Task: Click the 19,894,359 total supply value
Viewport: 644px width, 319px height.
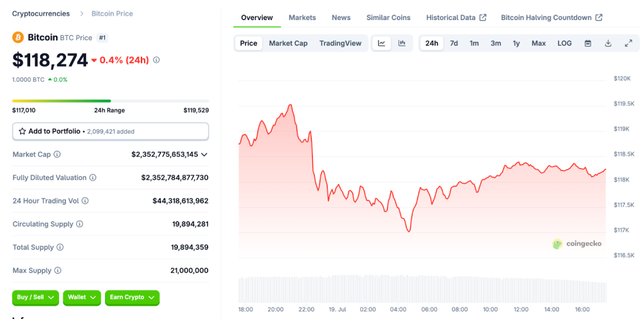Action: point(190,247)
